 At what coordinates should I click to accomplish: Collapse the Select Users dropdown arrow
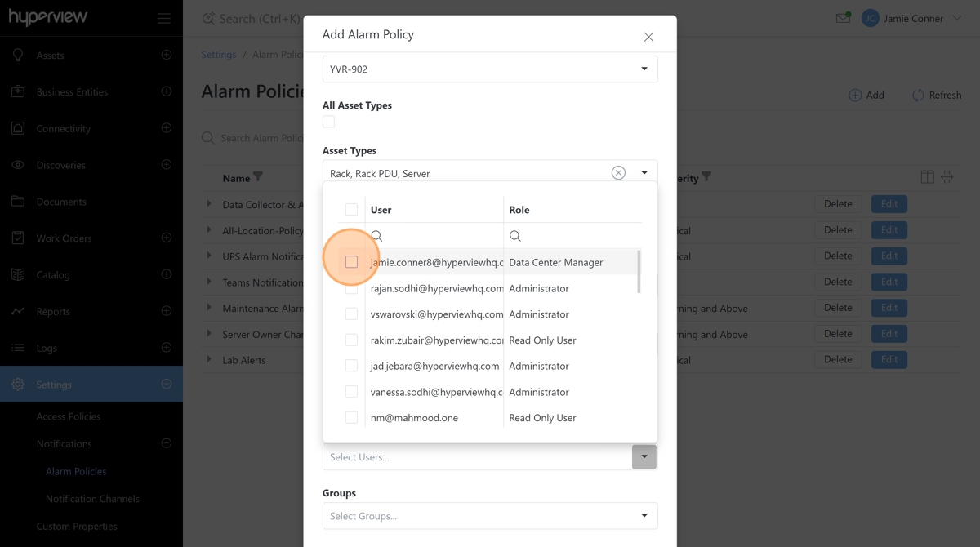[644, 457]
